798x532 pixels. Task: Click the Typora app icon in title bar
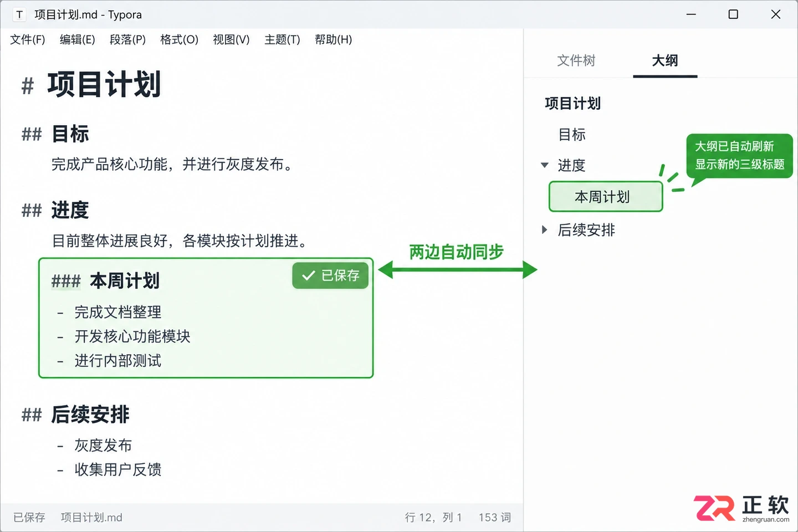point(19,14)
